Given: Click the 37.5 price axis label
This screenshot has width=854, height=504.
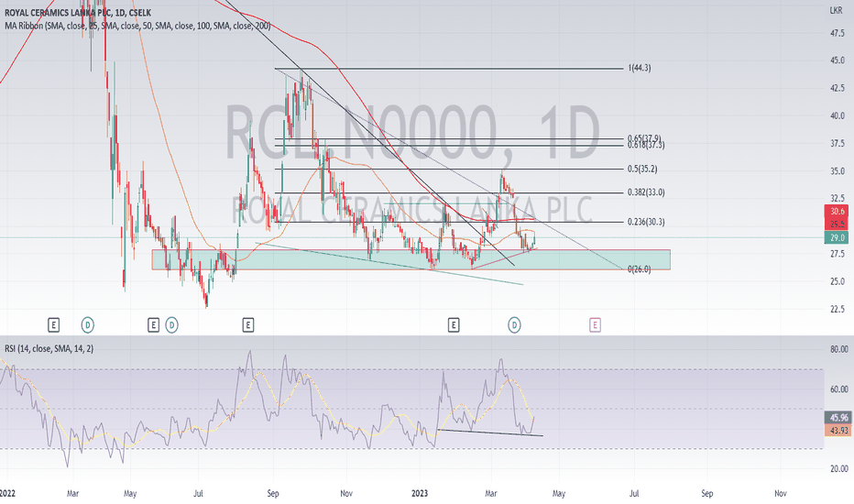Looking at the screenshot, I should [x=838, y=143].
